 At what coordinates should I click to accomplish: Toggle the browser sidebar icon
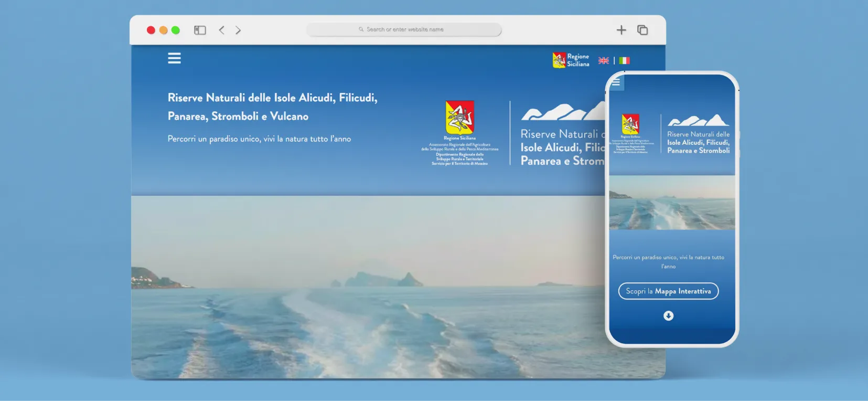pos(200,30)
